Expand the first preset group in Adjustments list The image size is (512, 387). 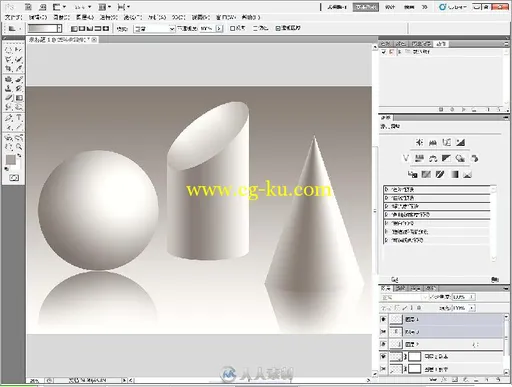(386, 189)
